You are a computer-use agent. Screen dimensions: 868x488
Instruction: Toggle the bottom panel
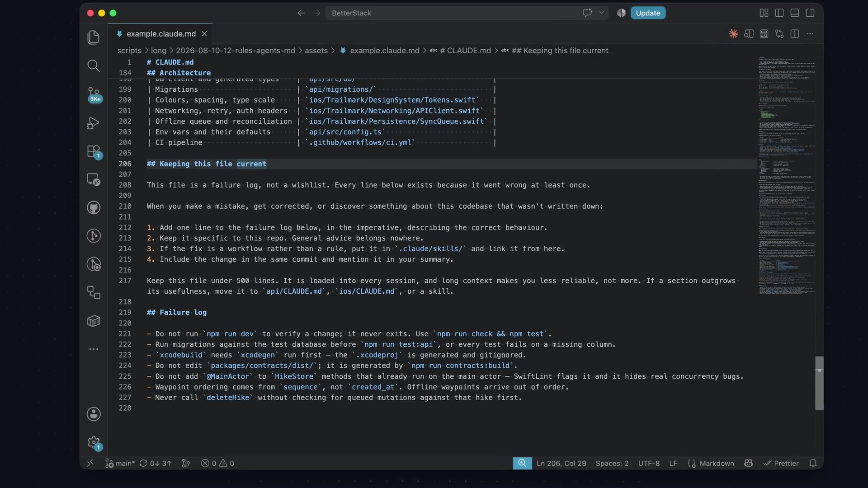[x=795, y=13]
